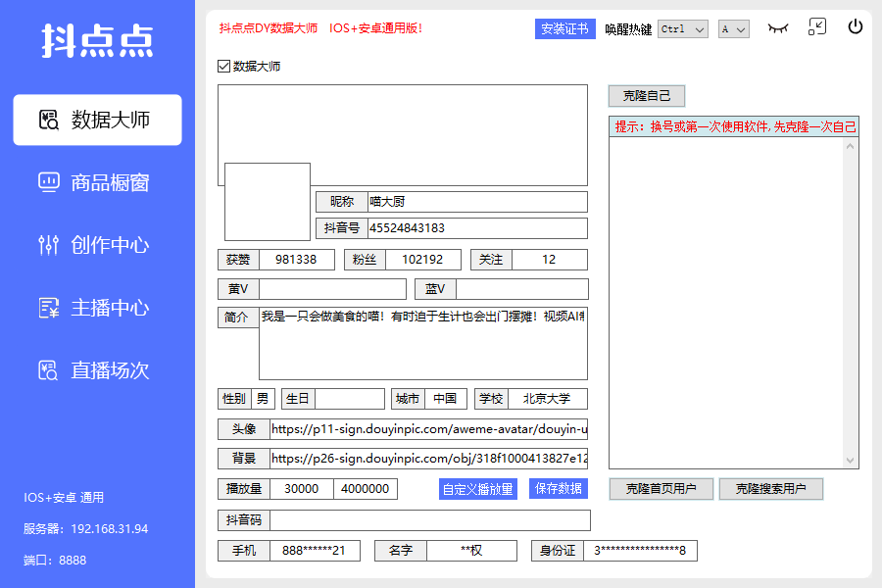This screenshot has height=588, width=882.
Task: Click the 播放量 minimum 30000 field
Action: (x=302, y=489)
